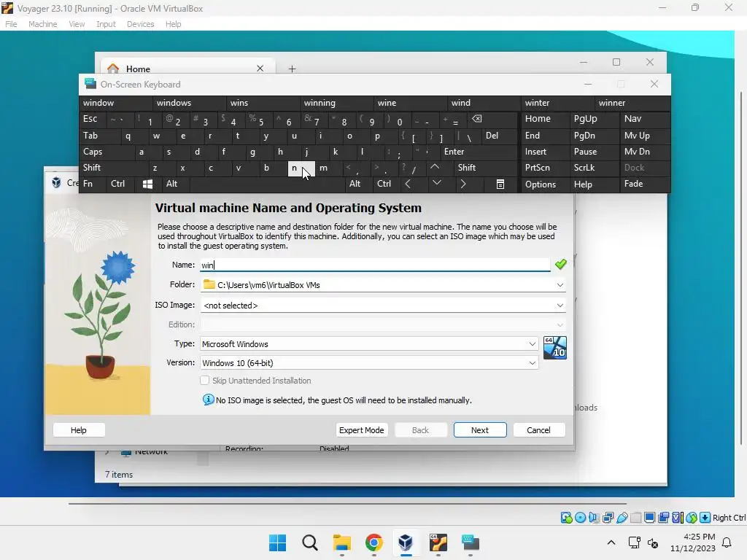Click the keyboard capture arrow icon
Viewport: 747px width, 560px height.
click(705, 518)
